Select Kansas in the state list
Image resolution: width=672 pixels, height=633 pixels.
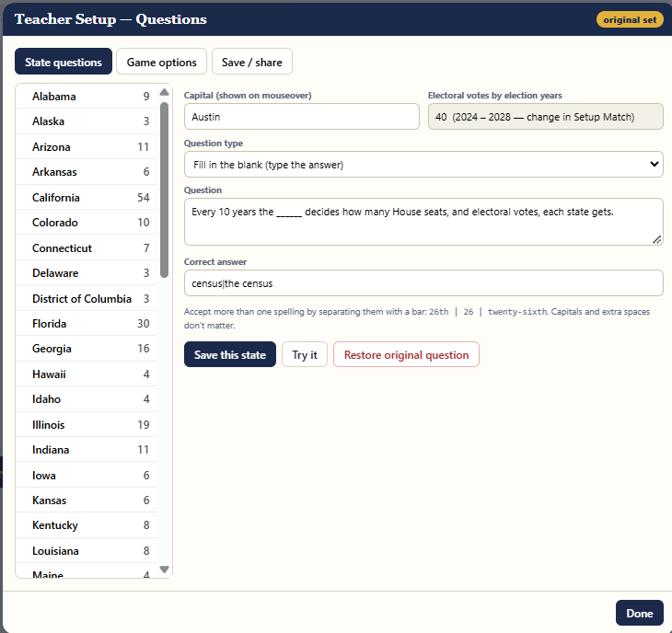87,500
